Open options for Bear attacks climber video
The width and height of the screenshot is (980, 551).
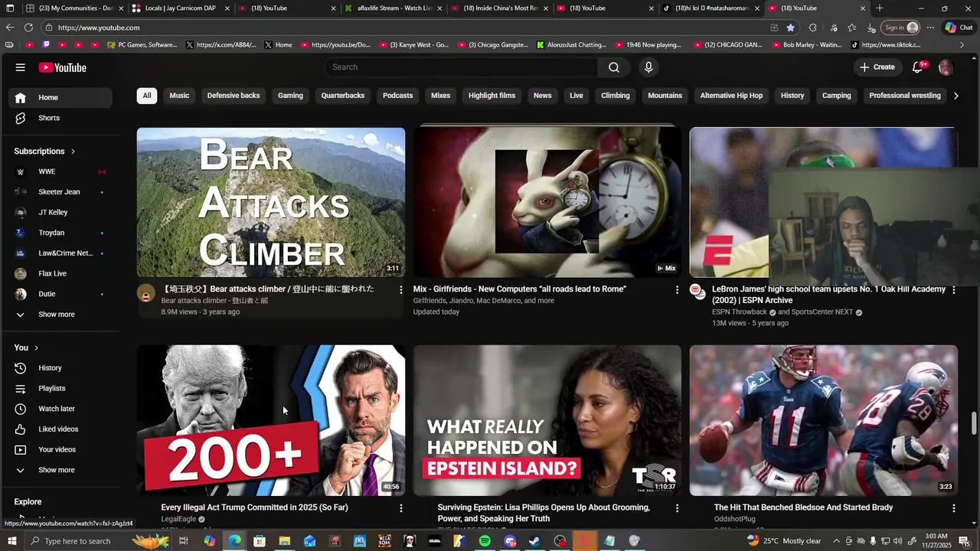pos(400,290)
